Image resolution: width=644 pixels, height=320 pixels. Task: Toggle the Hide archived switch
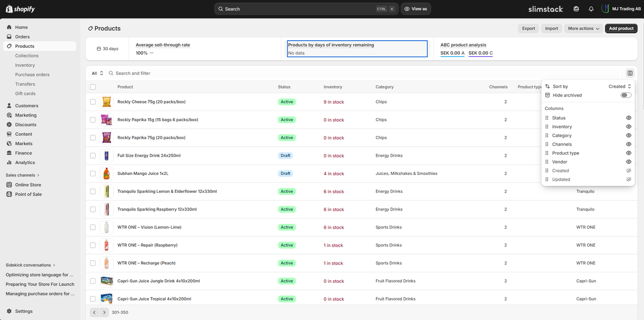click(626, 95)
